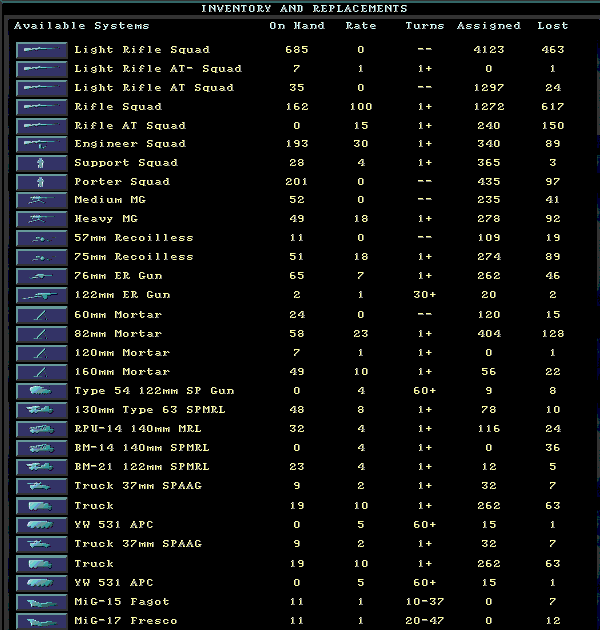Screen dimensions: 600x630
Task: Select the BM-14 140mm SPMRL icon
Action: point(42,448)
